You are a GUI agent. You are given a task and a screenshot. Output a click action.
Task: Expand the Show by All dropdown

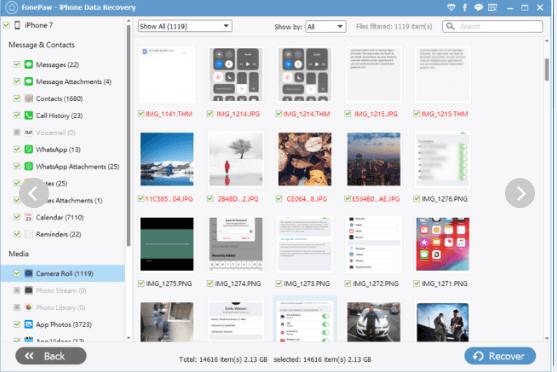click(325, 27)
